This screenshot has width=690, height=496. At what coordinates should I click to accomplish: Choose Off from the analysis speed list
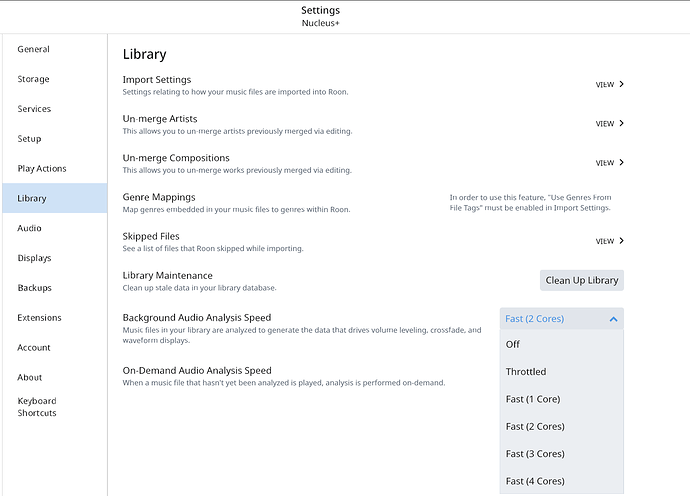coord(562,344)
